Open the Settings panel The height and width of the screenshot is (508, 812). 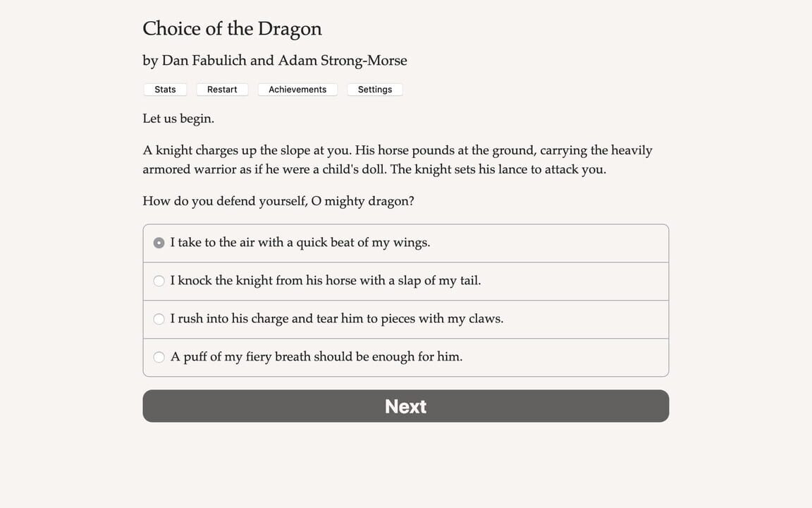point(374,89)
